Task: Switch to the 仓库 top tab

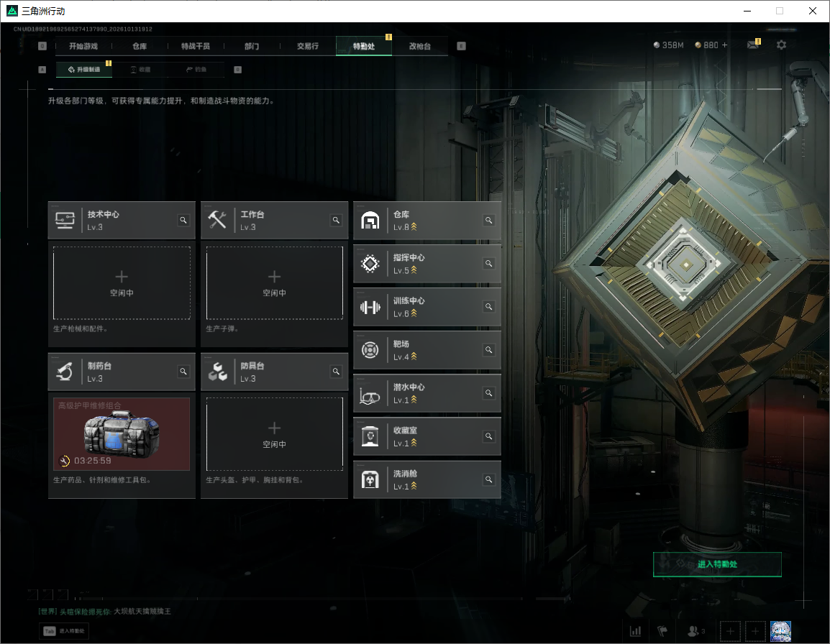Action: tap(140, 46)
